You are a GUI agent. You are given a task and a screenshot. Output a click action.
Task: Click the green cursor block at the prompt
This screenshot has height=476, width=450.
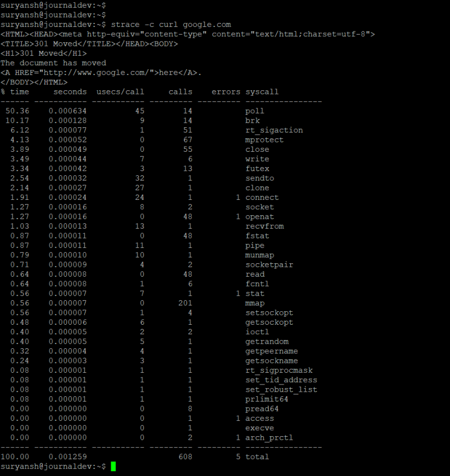coord(113,466)
